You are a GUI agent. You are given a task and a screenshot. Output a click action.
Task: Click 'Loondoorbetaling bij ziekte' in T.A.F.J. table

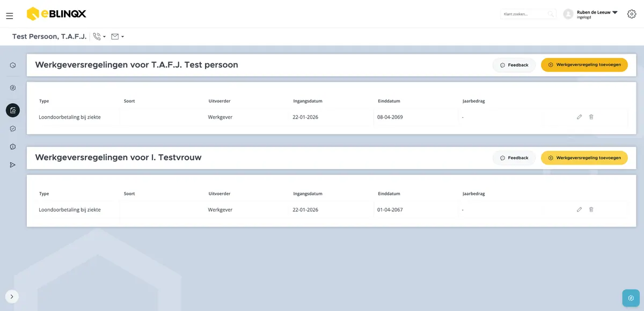click(x=70, y=117)
